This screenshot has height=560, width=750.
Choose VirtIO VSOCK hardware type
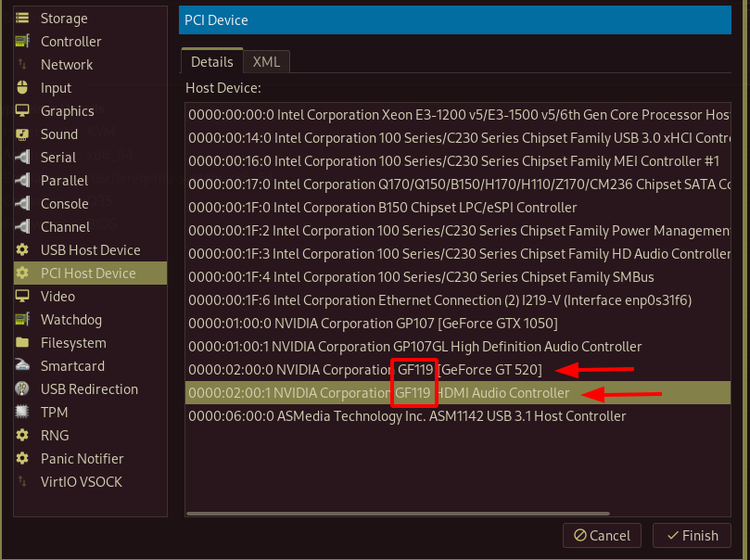82,481
